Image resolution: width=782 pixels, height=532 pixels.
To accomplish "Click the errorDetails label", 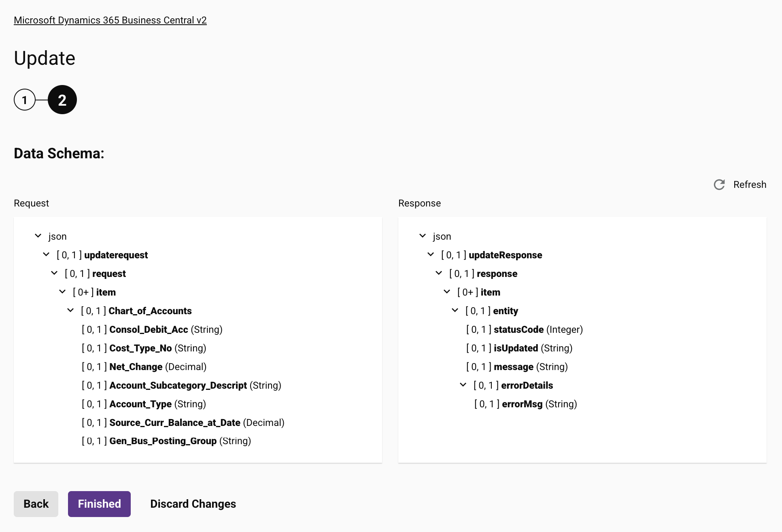I will tap(527, 385).
